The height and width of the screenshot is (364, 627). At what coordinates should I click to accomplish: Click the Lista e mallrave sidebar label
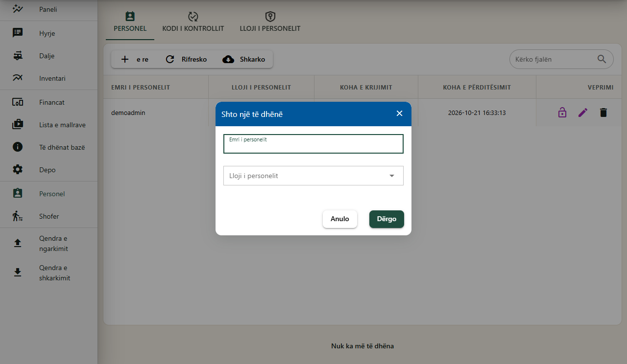[x=62, y=125]
